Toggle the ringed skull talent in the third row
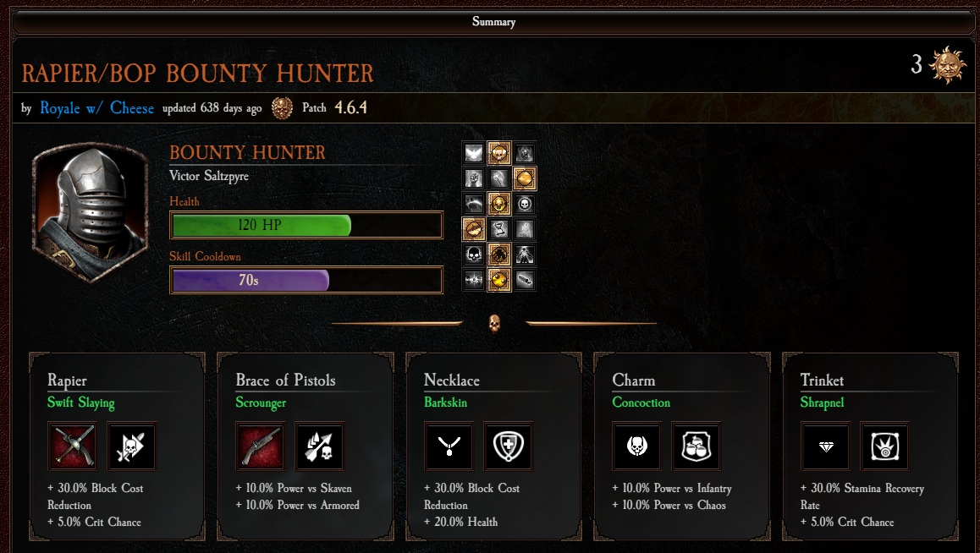The image size is (980, 553). (525, 204)
